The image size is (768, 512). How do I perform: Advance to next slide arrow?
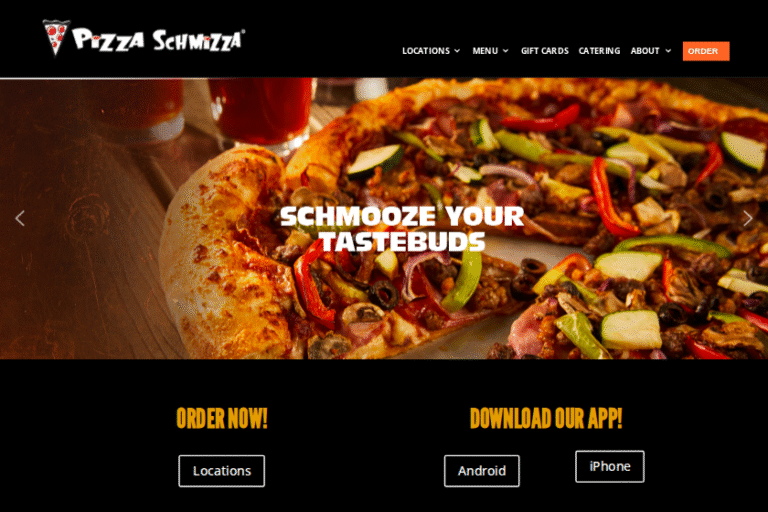[747, 218]
